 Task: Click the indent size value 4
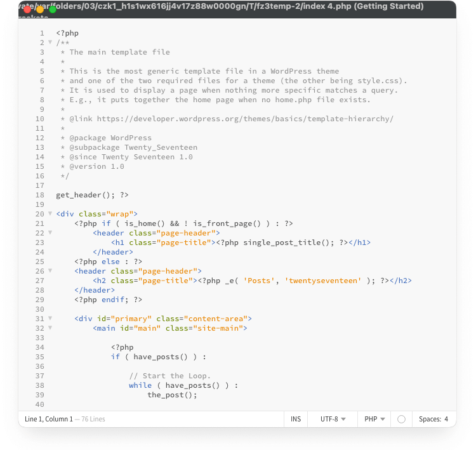[446, 419]
